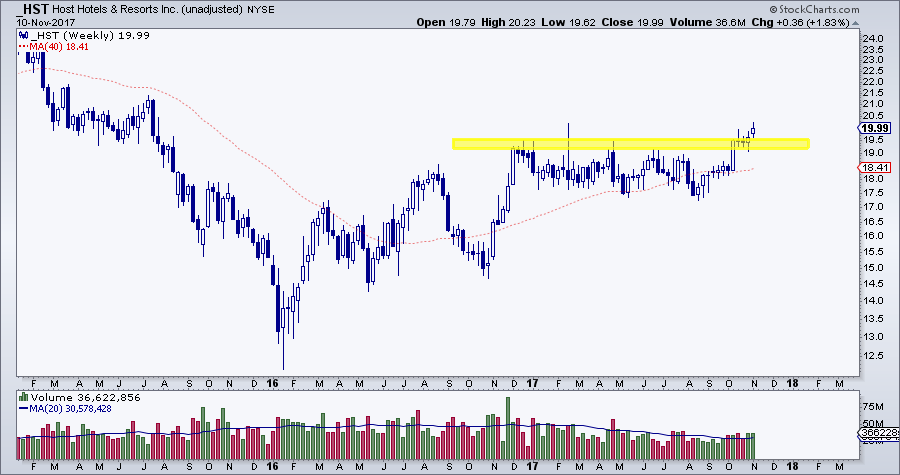Click the year 18 label on time axis
The image size is (900, 475).
click(x=792, y=383)
